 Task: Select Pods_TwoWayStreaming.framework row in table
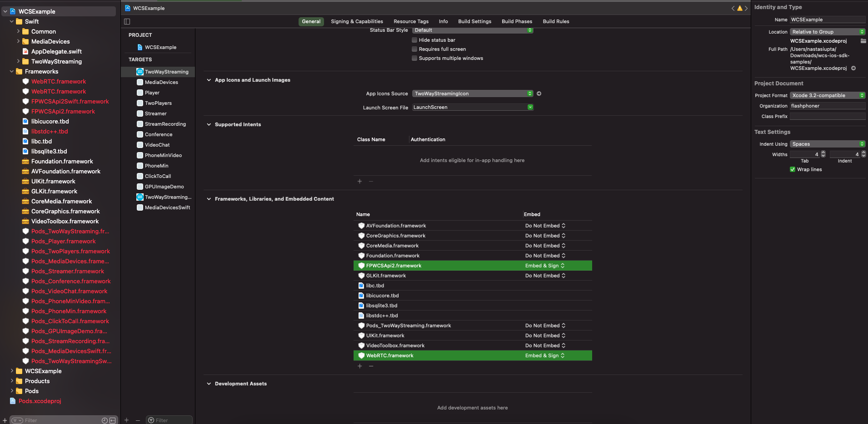tap(473, 325)
